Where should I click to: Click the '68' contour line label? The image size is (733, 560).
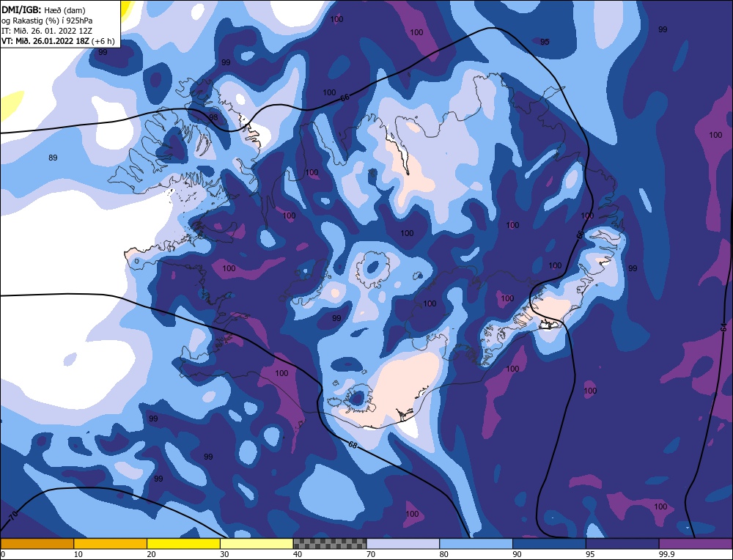pyautogui.click(x=353, y=445)
